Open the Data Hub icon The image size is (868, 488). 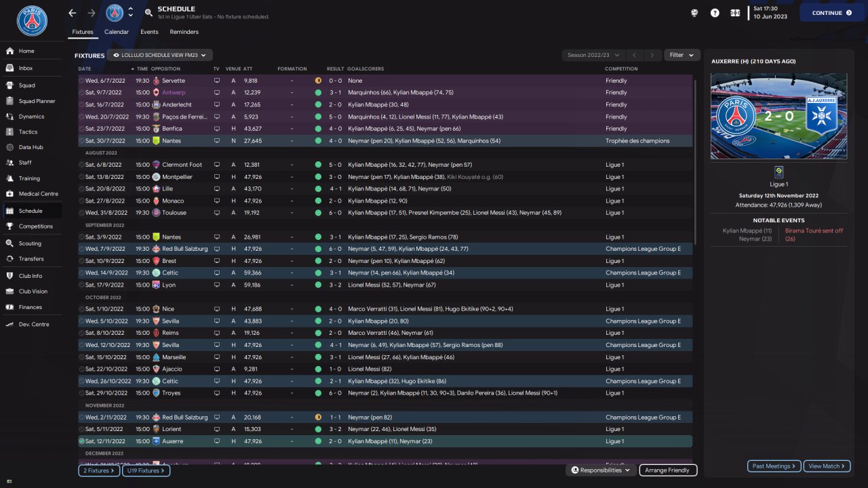[x=9, y=147]
